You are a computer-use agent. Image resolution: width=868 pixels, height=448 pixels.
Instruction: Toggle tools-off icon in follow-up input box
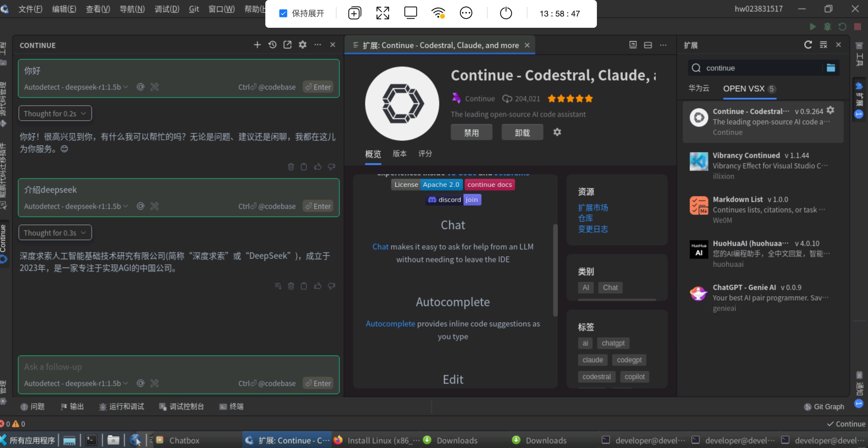(154, 383)
